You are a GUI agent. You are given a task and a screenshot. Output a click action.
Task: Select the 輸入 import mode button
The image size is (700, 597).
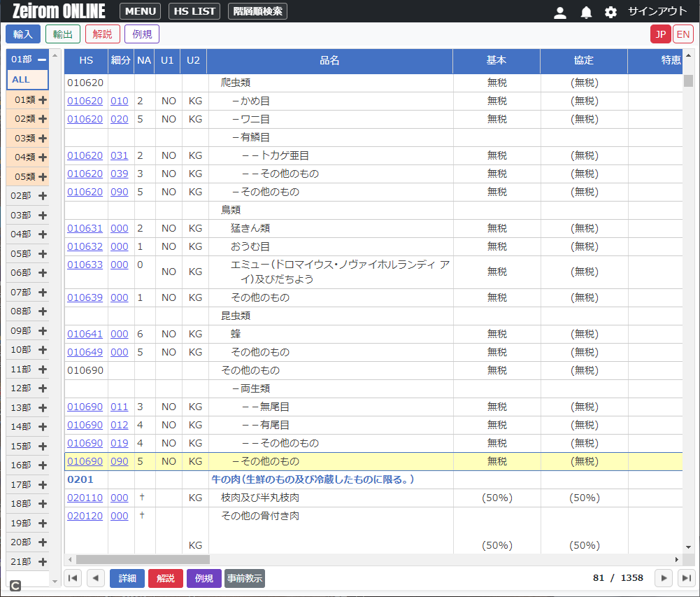(x=23, y=34)
